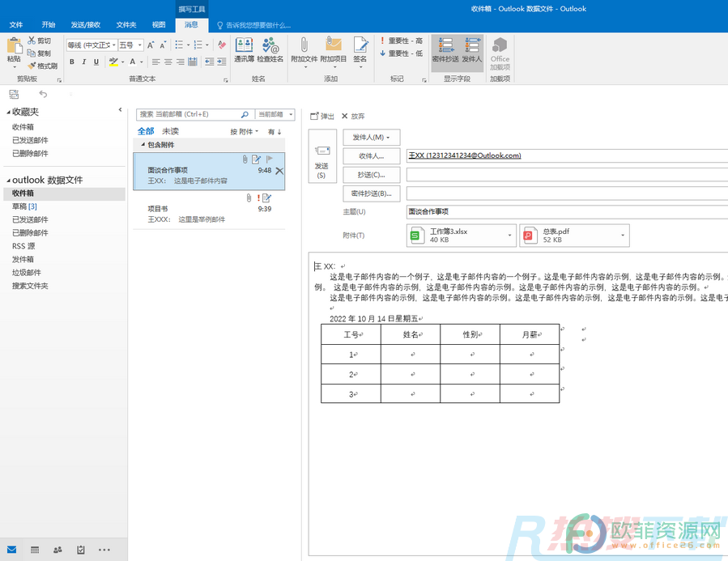Switch to Tasks view in the bottom navigation
Viewport: 728px width, 561px height.
pyautogui.click(x=81, y=550)
